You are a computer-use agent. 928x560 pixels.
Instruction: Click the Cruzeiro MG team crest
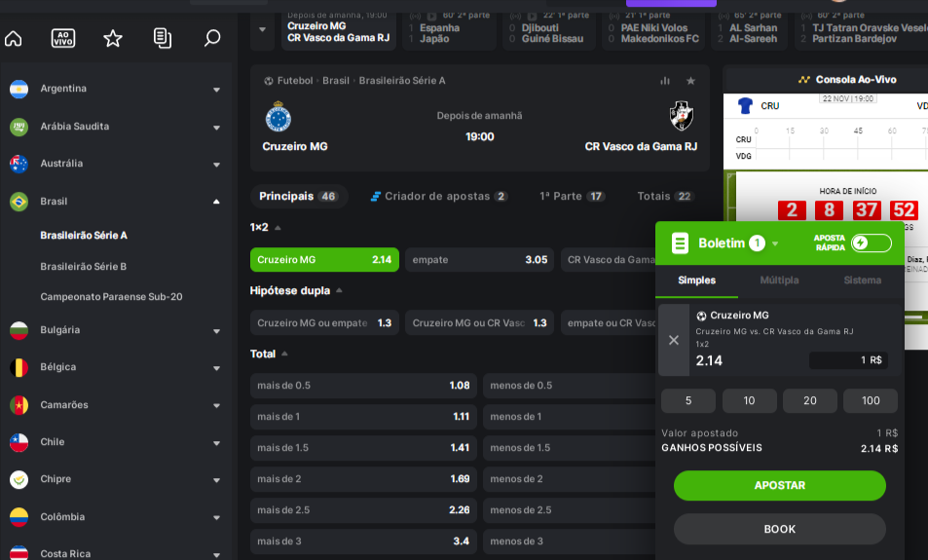click(278, 116)
